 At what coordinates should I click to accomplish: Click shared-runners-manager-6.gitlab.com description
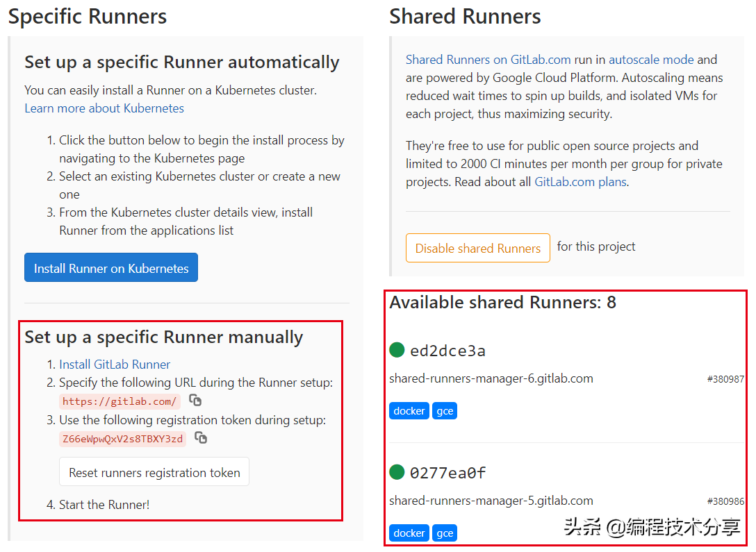coord(491,378)
